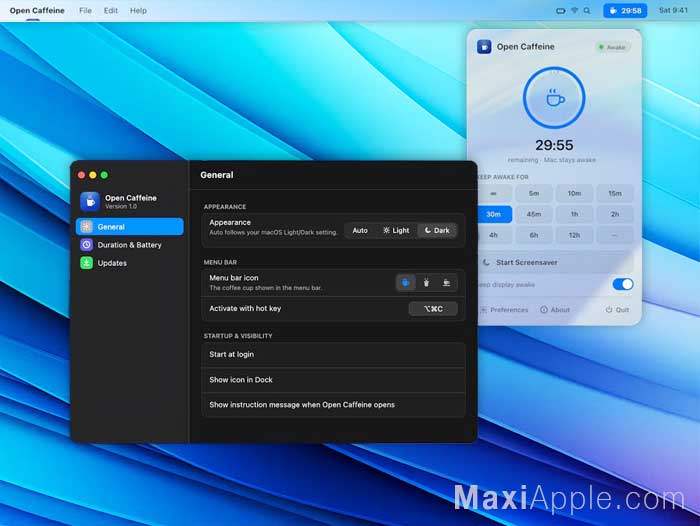Open Spotlight search in the menu bar
This screenshot has width=700, height=526.
point(587,11)
